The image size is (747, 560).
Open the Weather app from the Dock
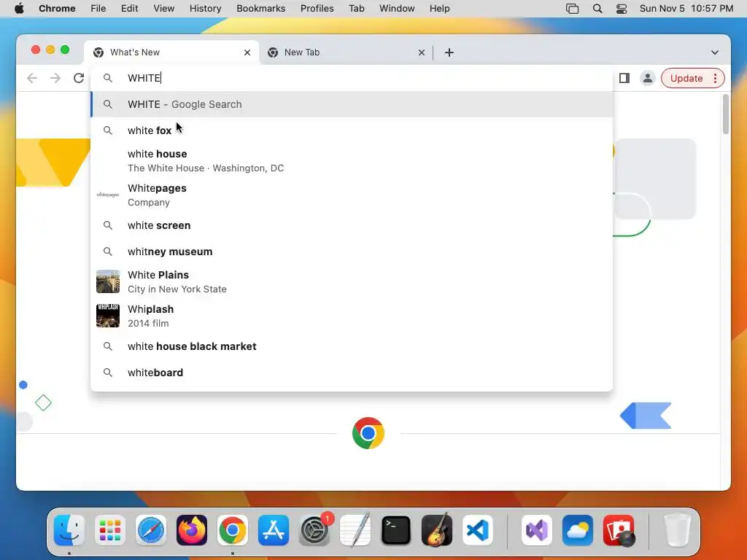tap(578, 530)
